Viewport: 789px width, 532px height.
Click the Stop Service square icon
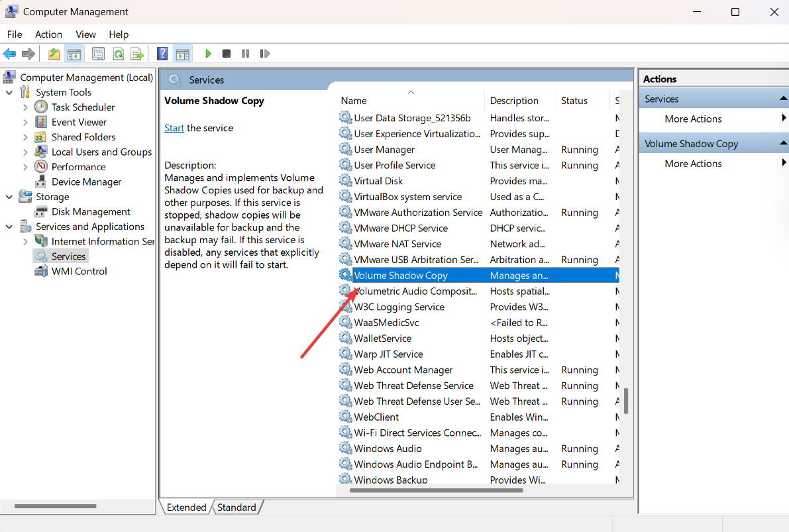tap(227, 54)
